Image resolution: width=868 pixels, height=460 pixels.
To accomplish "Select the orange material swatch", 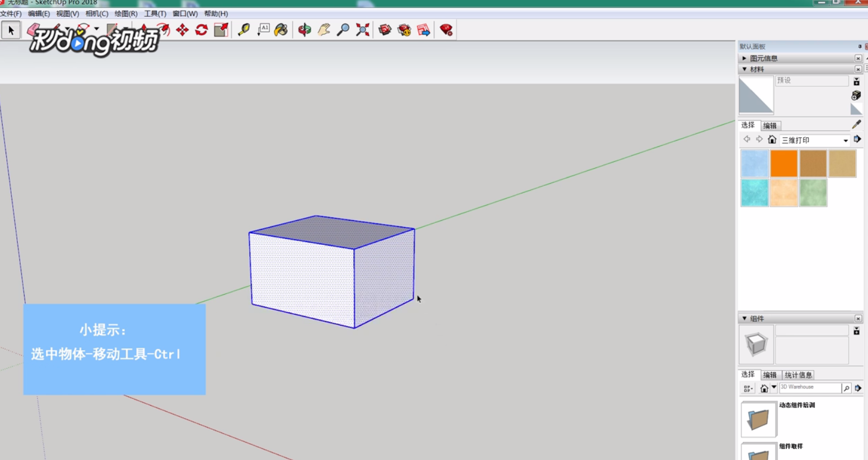I will (783, 163).
